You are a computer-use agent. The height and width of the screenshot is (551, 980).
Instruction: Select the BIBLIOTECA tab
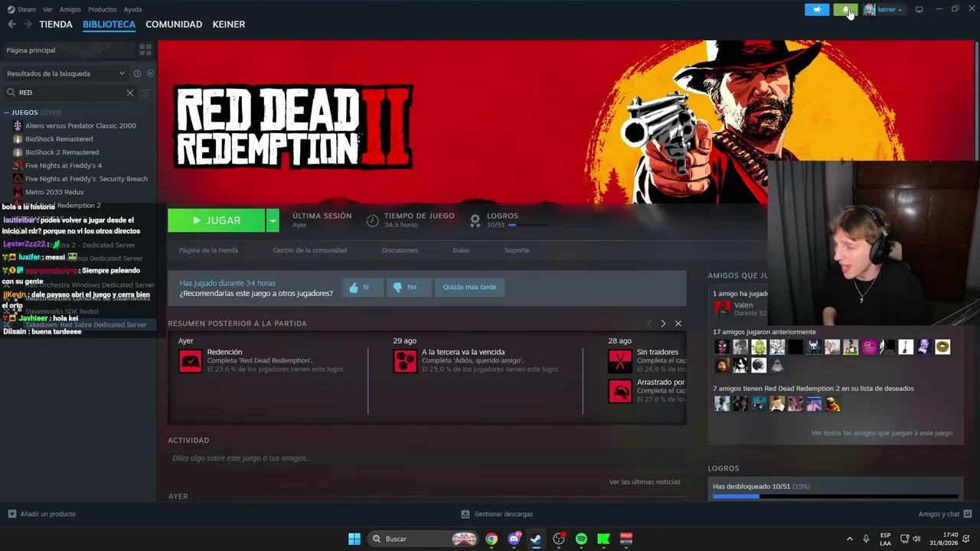pos(109,24)
